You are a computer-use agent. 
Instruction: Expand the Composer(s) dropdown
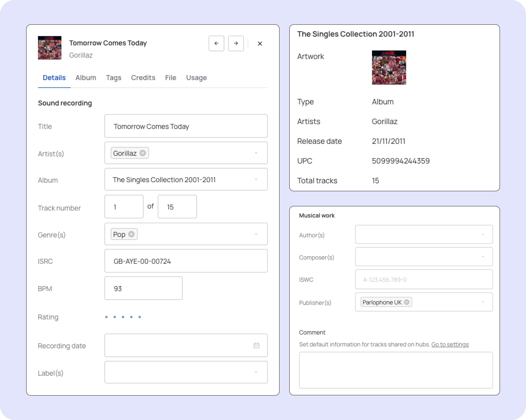483,256
